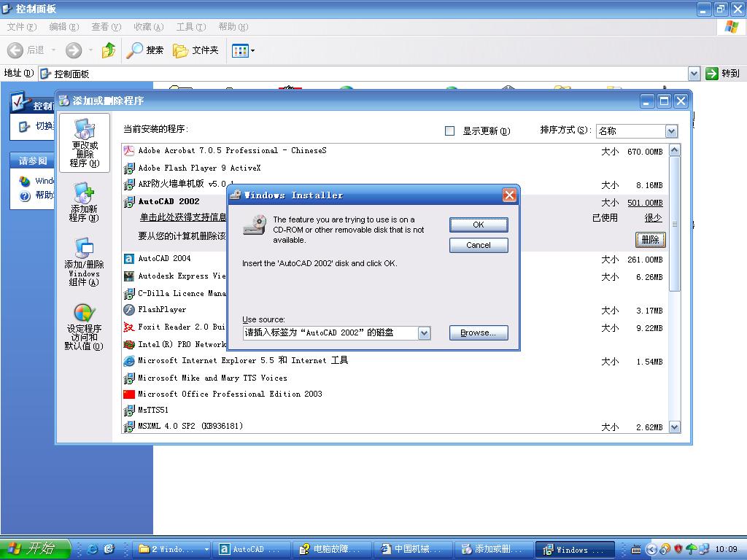Click the 开始 start button
747x560 pixels.
click(35, 549)
